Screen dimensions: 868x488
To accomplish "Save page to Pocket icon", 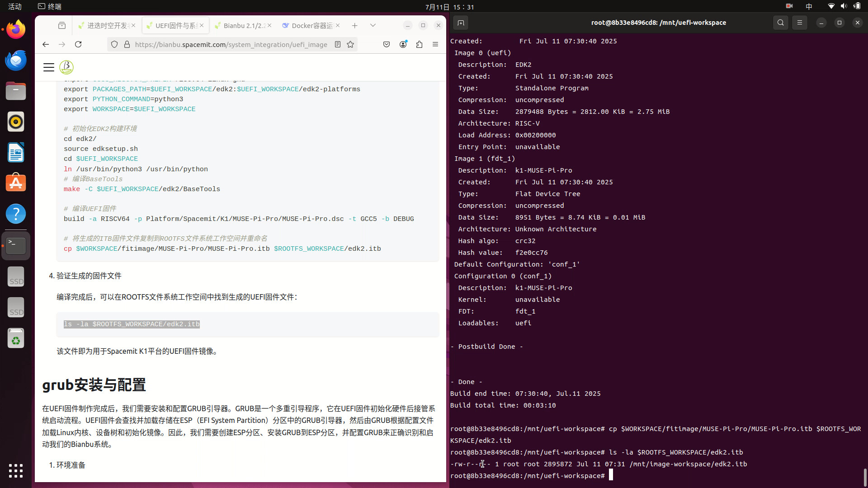I will click(x=387, y=44).
